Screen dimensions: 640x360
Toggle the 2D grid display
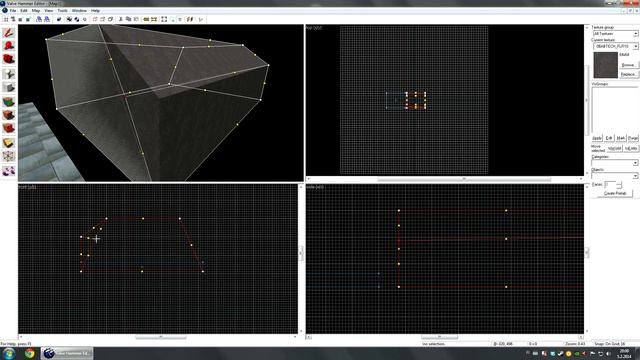pos(6,19)
